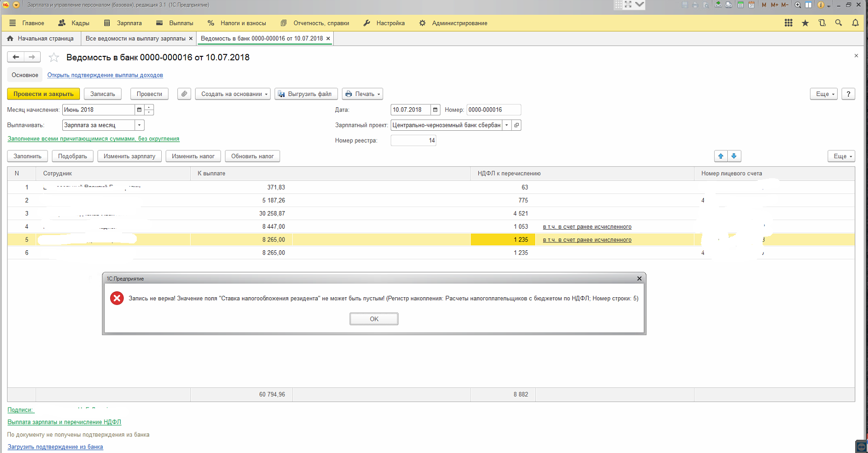Open the Печать dropdown menu
This screenshot has height=453, width=868.
[x=362, y=94]
